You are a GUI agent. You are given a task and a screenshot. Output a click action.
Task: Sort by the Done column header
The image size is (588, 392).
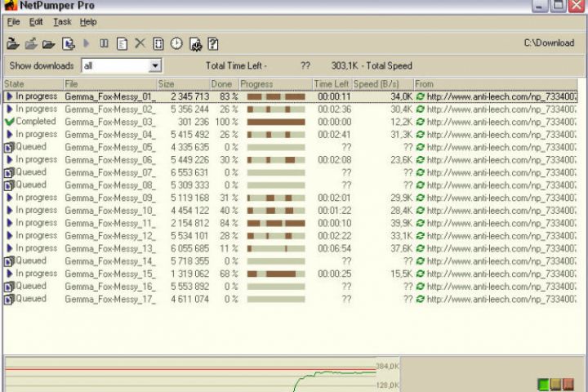tap(225, 84)
